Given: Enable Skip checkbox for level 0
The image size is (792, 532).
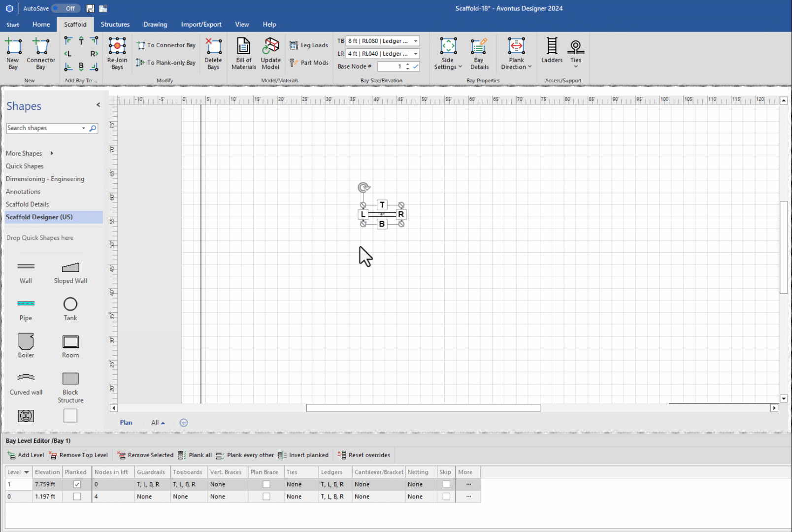Looking at the screenshot, I should coord(446,497).
